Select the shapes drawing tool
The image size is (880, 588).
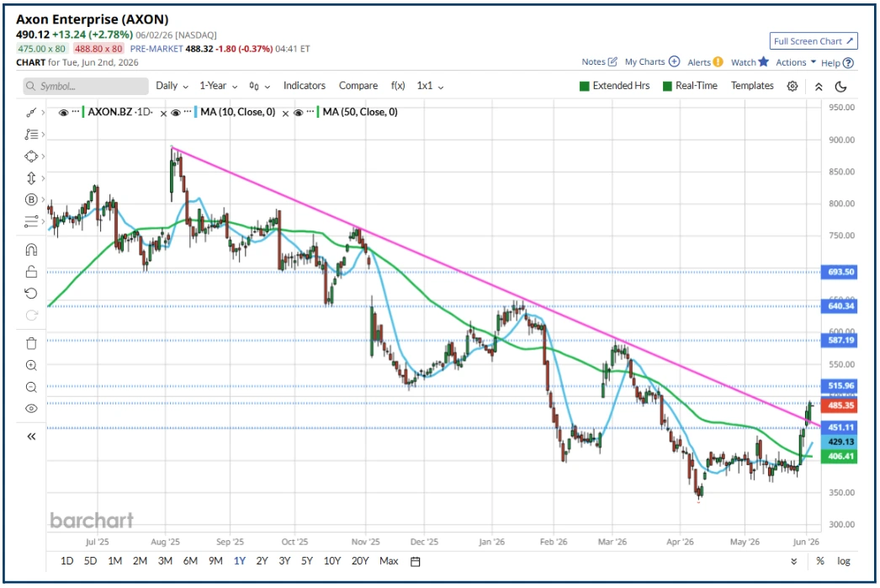click(x=31, y=156)
